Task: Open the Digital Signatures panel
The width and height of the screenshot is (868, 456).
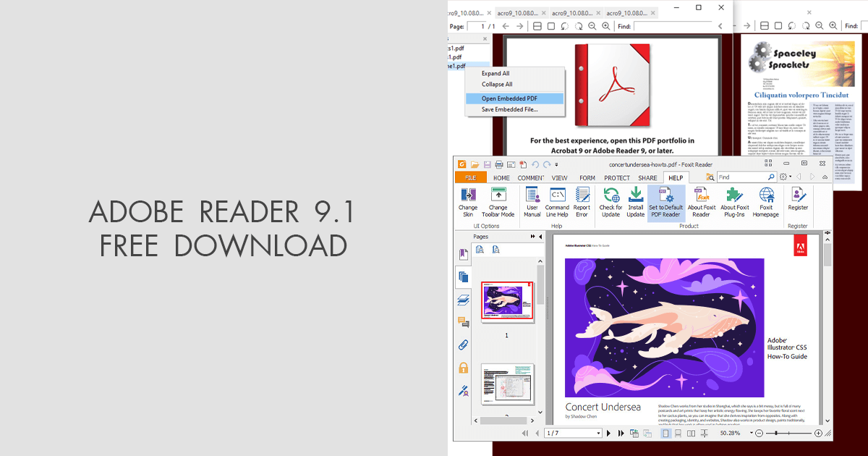Action: coord(464,391)
